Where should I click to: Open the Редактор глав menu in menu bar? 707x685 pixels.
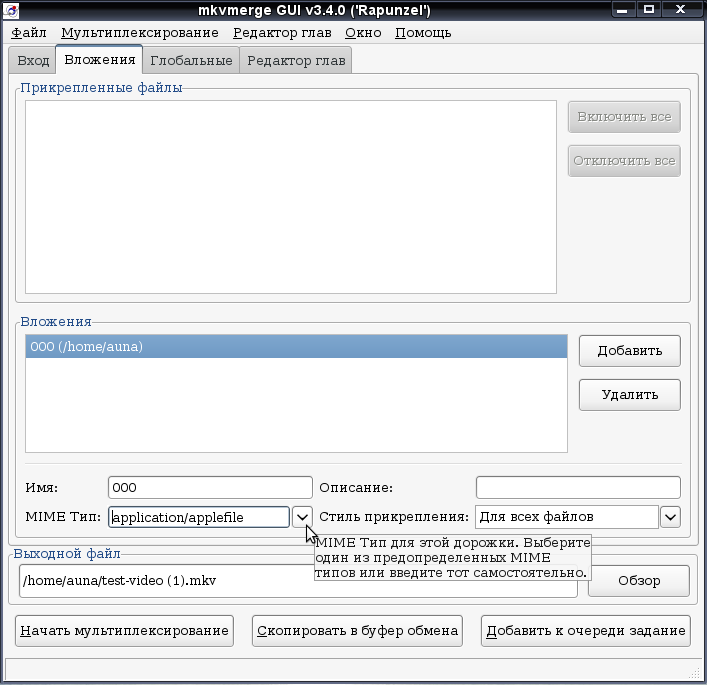pyautogui.click(x=282, y=33)
